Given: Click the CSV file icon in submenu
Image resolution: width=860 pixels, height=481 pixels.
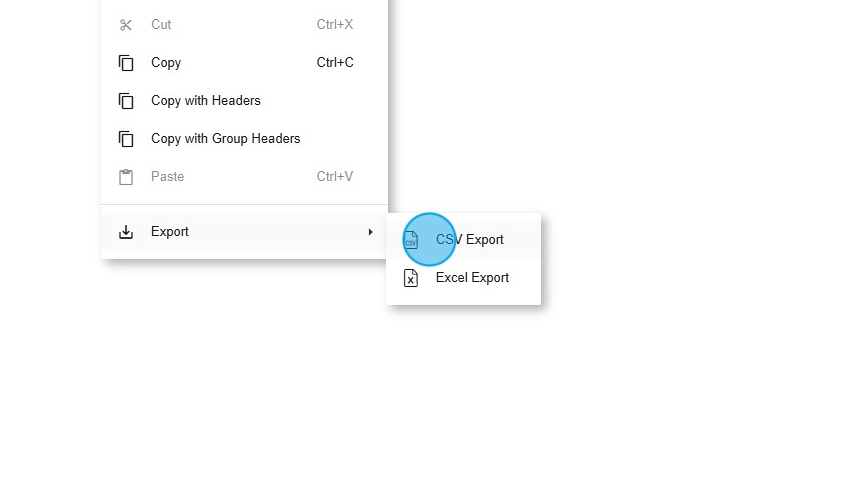Looking at the screenshot, I should pyautogui.click(x=411, y=240).
